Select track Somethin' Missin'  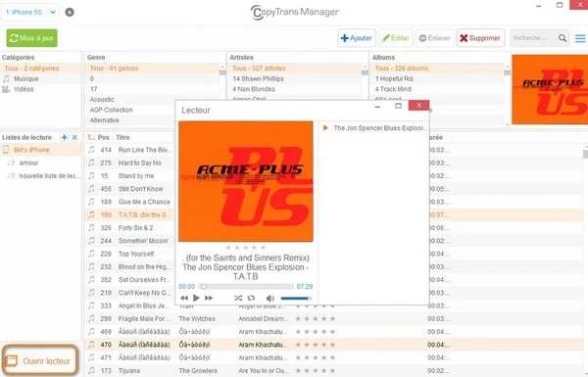(143, 241)
